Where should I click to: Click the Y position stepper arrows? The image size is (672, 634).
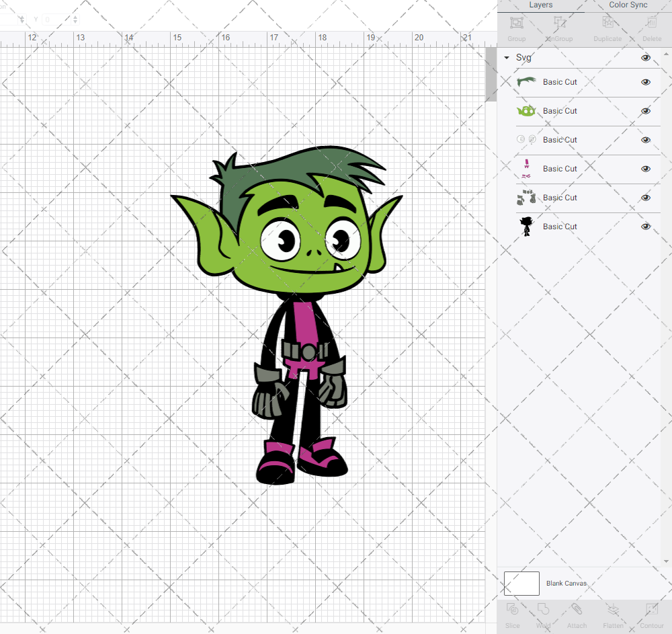75,19
